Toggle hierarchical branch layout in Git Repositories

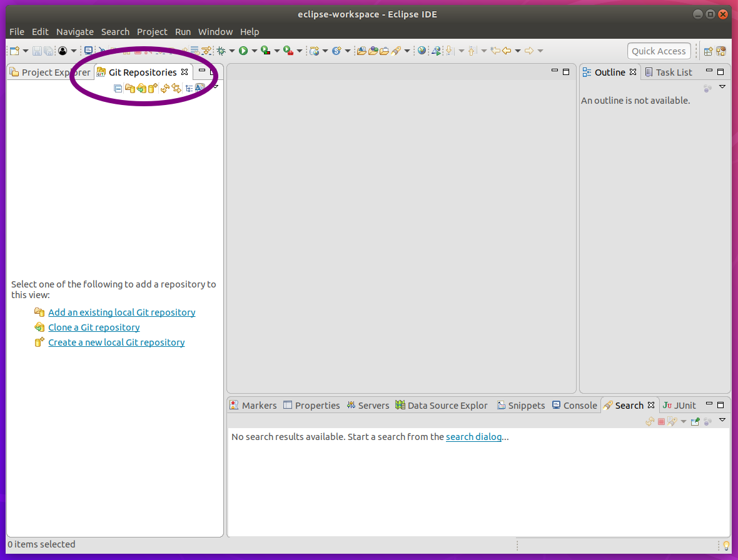click(189, 88)
